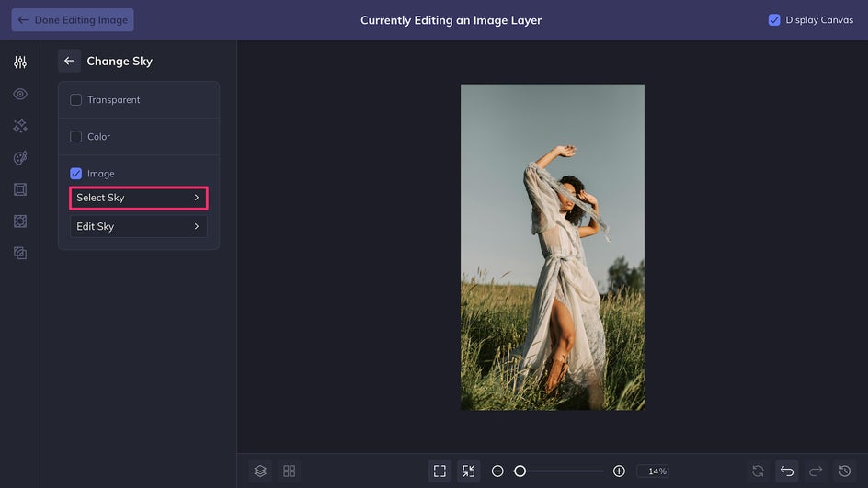This screenshot has width=868, height=488.
Task: Open the history clock icon
Action: 845,471
